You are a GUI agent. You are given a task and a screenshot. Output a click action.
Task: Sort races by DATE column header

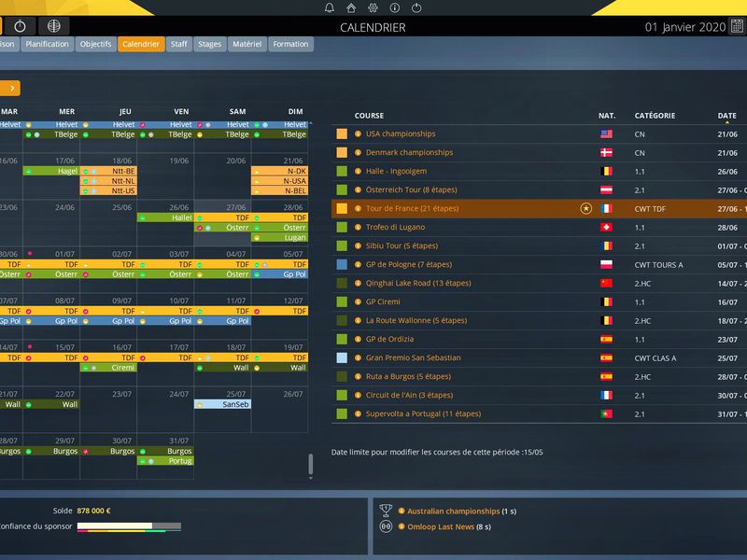(727, 116)
